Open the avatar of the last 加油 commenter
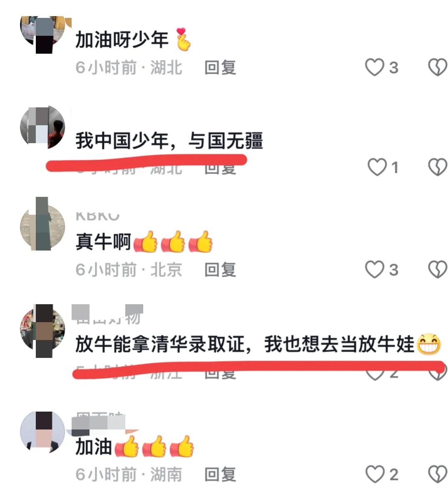Image resolution: width=448 pixels, height=489 pixels. (43, 432)
